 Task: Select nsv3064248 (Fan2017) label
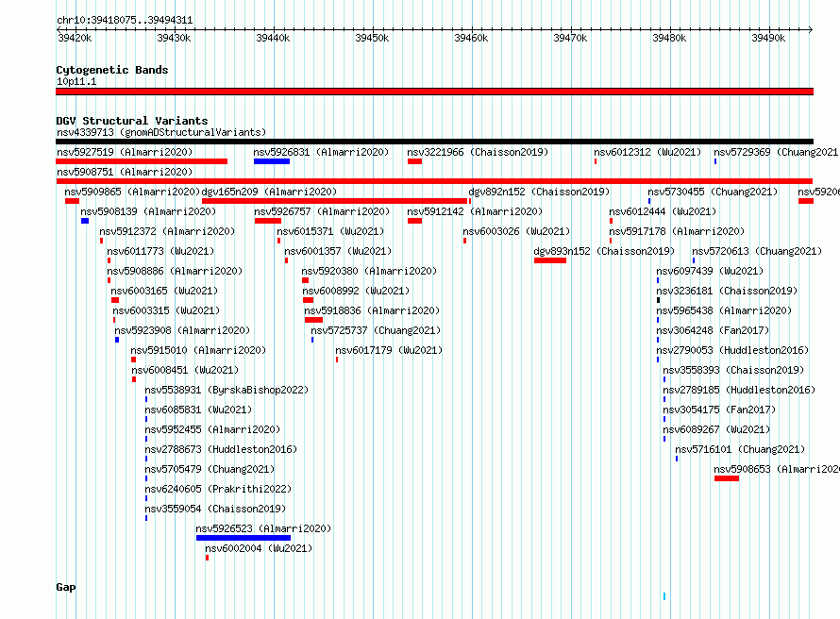click(x=713, y=330)
